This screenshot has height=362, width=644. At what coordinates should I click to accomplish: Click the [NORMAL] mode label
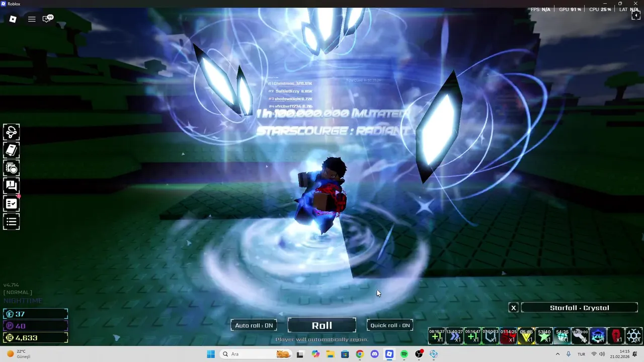[x=18, y=292]
